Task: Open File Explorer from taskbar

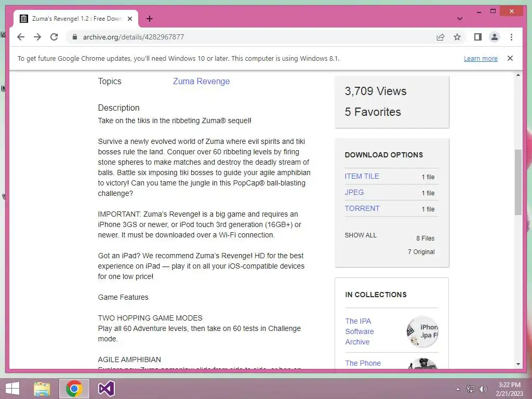Action: pyautogui.click(x=42, y=389)
